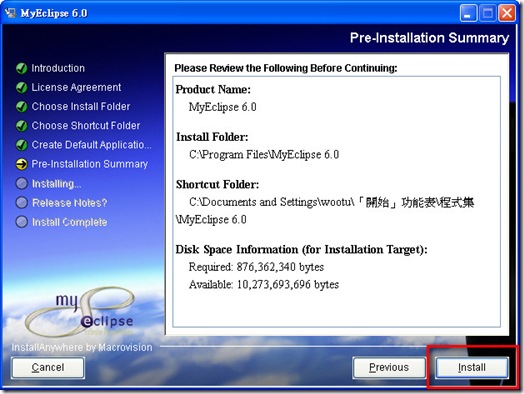Select the License Agreement step label
The image size is (524, 394).
pos(76,88)
